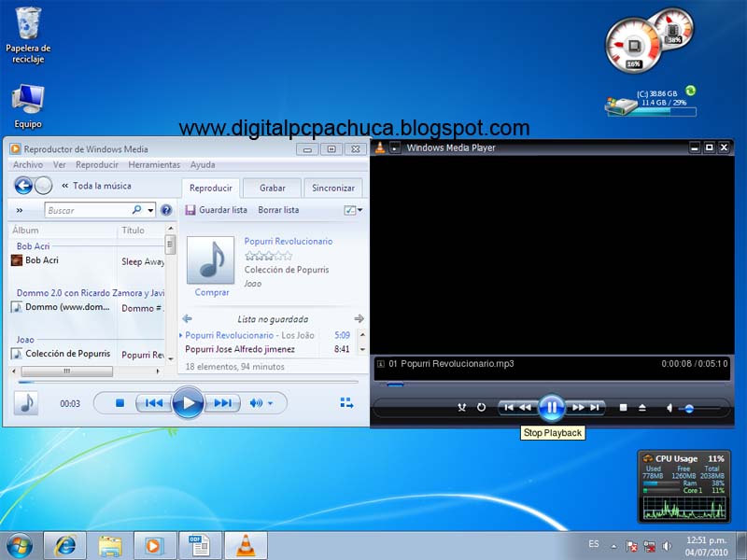Viewport: 747px width, 560px height.
Task: Open the Archivo menu
Action: (x=28, y=165)
